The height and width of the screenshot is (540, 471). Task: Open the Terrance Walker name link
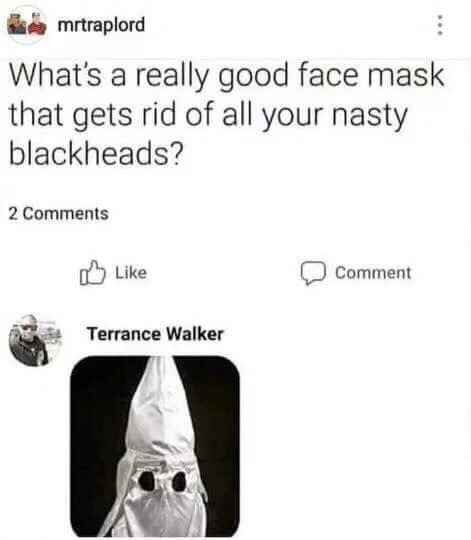[x=155, y=334]
